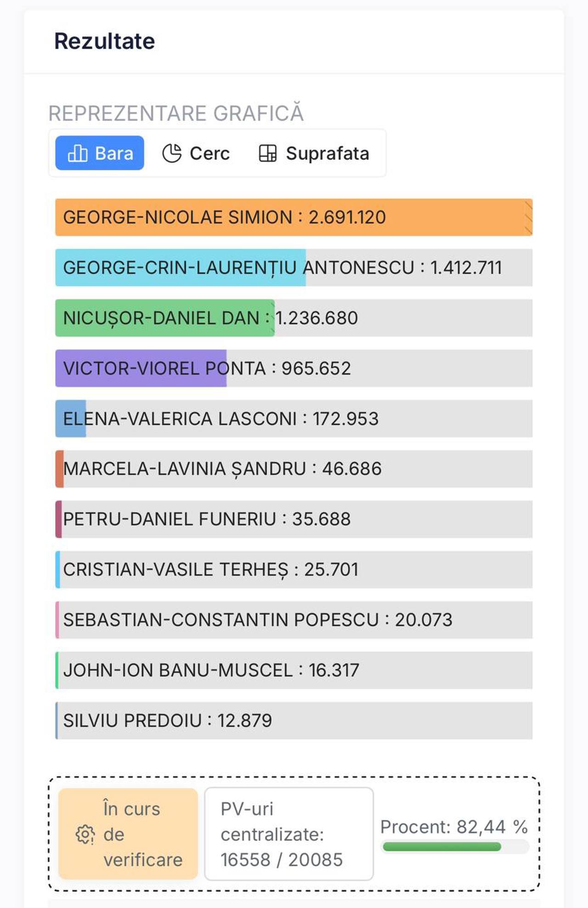Select the Petru-Daniel Funeriu result row
588x908 pixels.
[294, 519]
